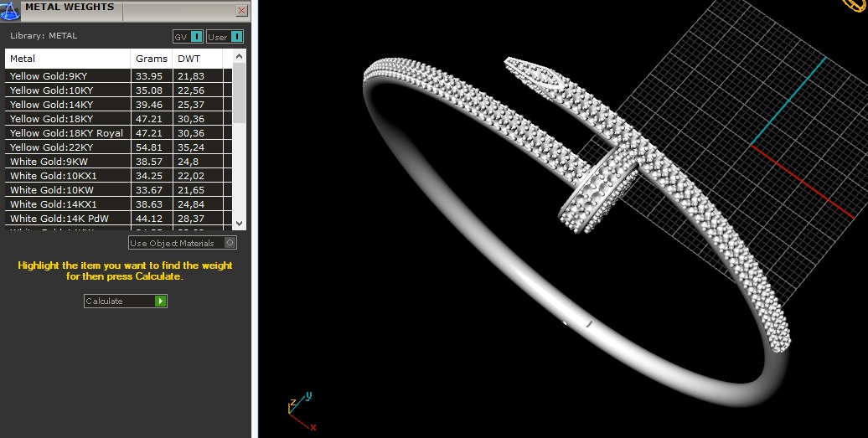
Task: Click the metal list scroll up arrow
Action: pyautogui.click(x=239, y=56)
